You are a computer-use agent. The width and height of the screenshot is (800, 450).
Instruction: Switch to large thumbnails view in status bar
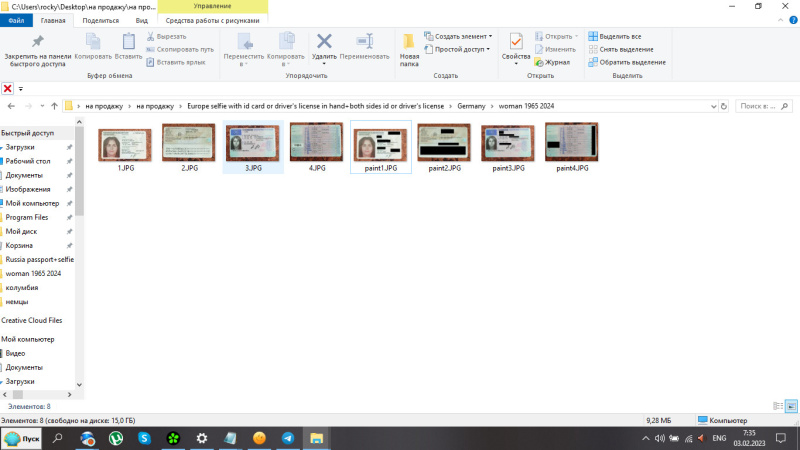(791, 406)
